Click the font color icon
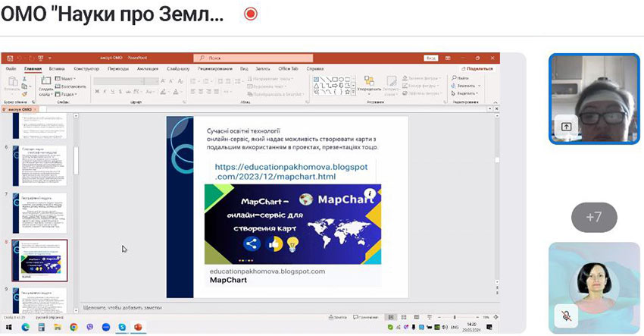The width and height of the screenshot is (644, 336). (177, 92)
